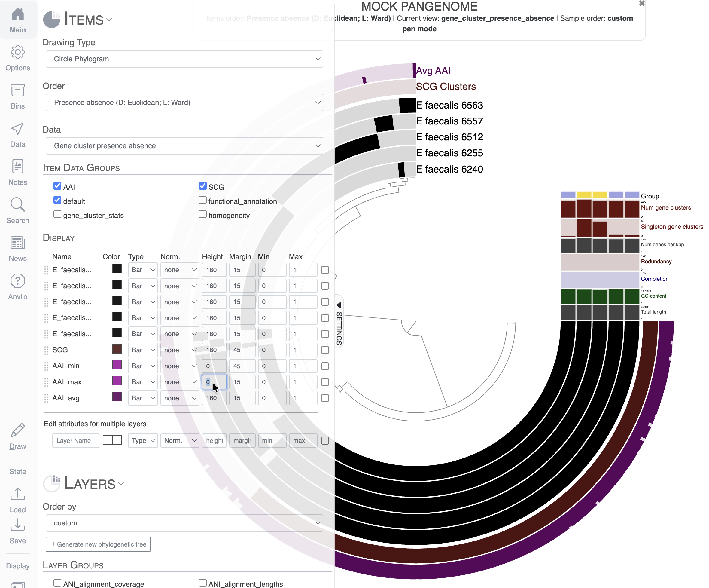Open the Bins panel icon
The image size is (709, 588).
point(17,96)
